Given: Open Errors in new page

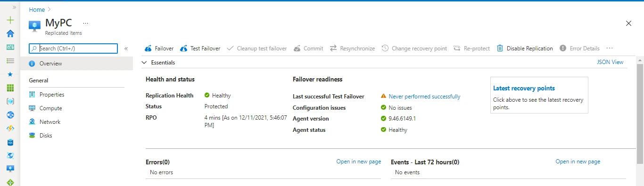Looking at the screenshot, I should point(358,162).
